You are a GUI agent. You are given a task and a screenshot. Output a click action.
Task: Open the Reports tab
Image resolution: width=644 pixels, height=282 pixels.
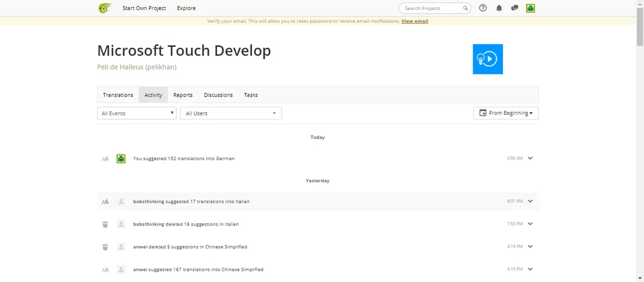tap(183, 95)
